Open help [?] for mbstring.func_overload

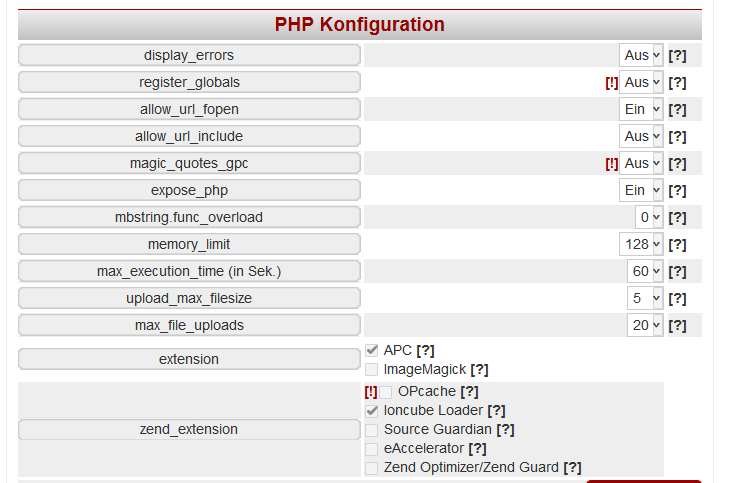677,218
